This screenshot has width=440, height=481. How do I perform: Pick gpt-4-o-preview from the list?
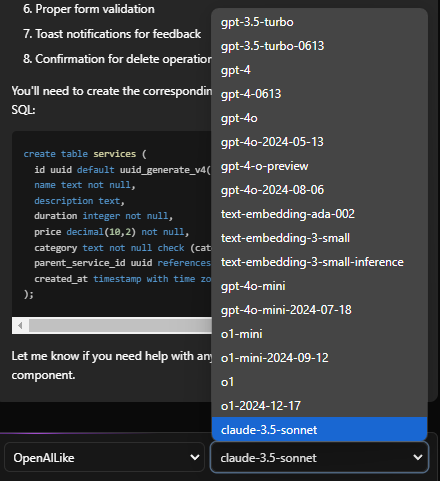[319, 166]
